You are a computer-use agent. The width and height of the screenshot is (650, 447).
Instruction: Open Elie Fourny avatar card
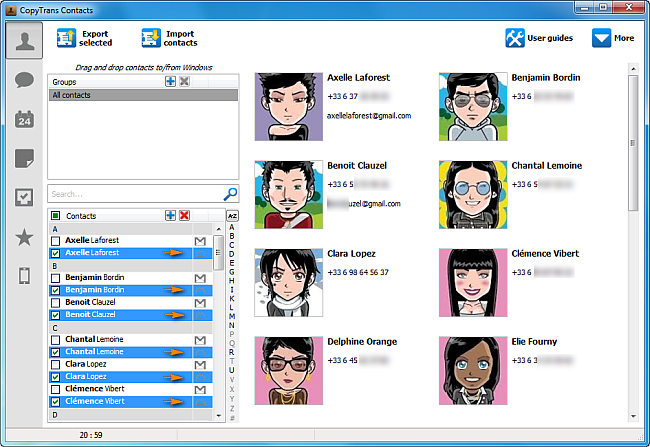[473, 371]
